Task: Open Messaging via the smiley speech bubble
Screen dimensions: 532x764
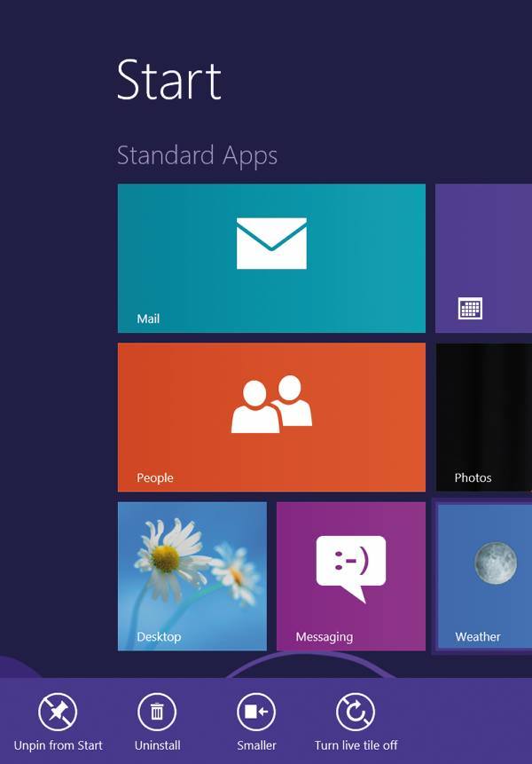Action: pos(350,569)
